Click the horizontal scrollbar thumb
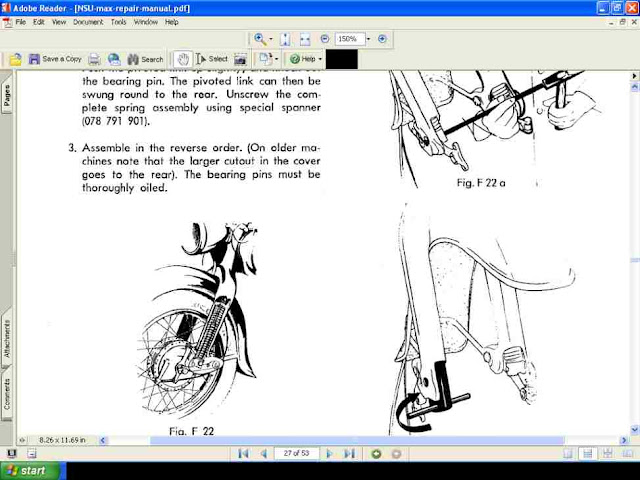 pyautogui.click(x=357, y=440)
